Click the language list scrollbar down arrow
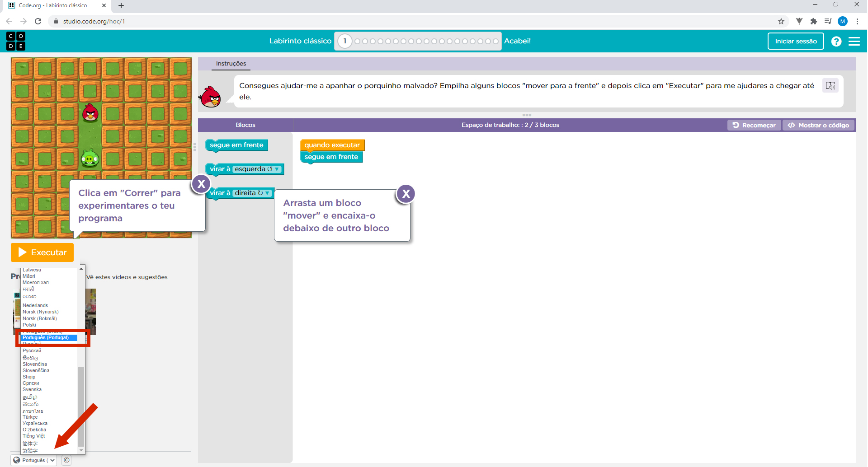 tap(81, 450)
